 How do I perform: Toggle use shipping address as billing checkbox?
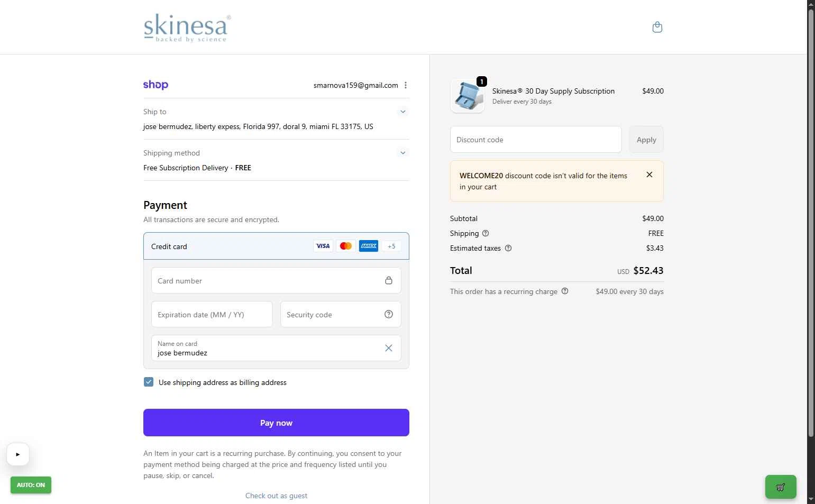coord(149,382)
